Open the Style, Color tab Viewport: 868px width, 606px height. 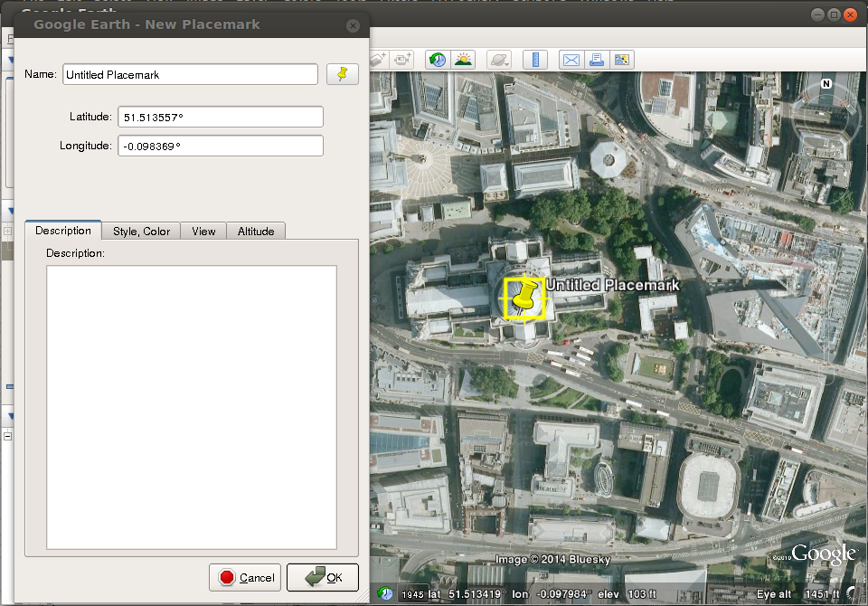pyautogui.click(x=141, y=231)
